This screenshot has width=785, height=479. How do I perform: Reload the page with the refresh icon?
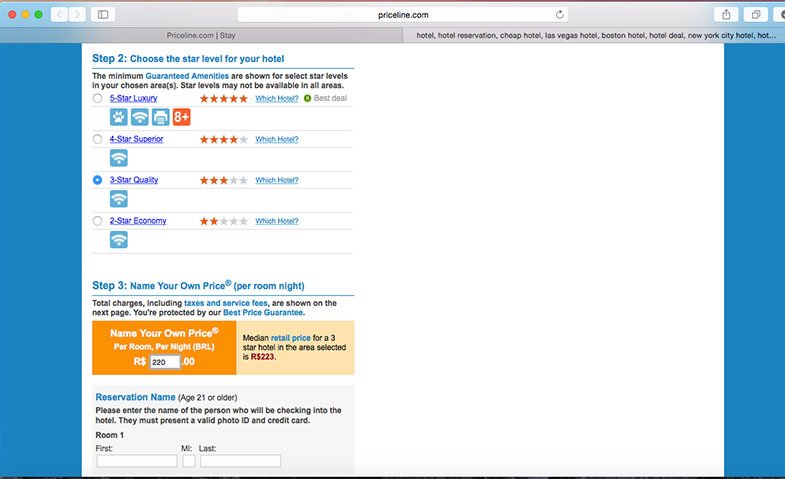click(560, 14)
